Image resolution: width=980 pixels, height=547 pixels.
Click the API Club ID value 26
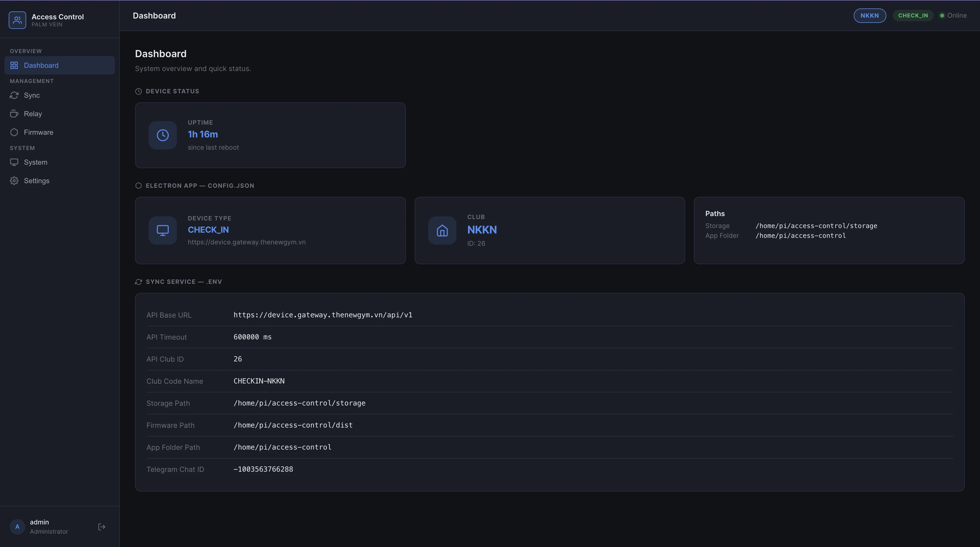pos(238,359)
